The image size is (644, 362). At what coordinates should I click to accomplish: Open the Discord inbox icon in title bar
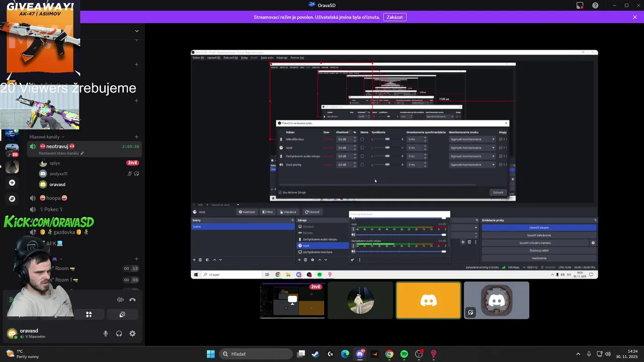580,6
